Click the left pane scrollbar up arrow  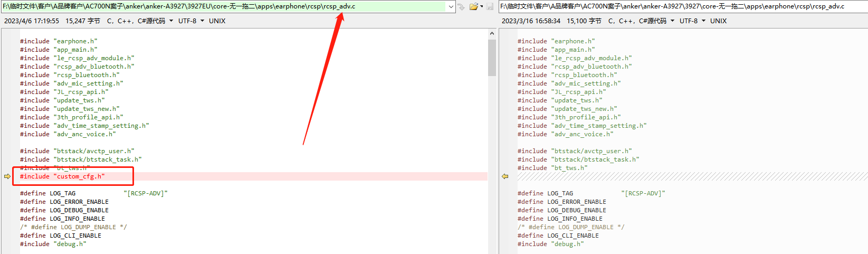pyautogui.click(x=492, y=33)
